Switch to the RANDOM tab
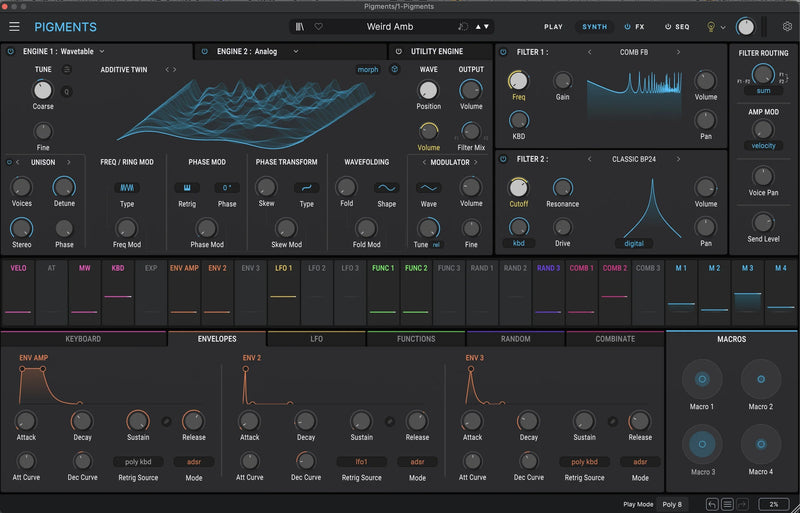Viewport: 800px width, 513px height. click(515, 339)
